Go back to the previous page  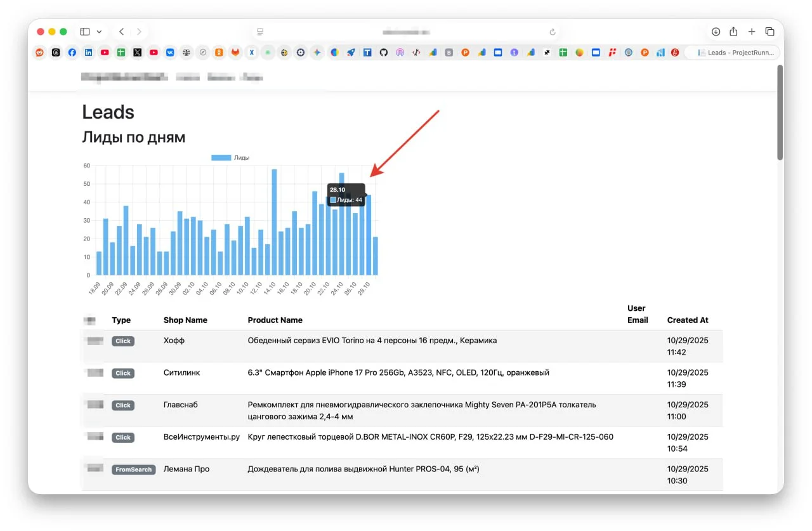121,32
